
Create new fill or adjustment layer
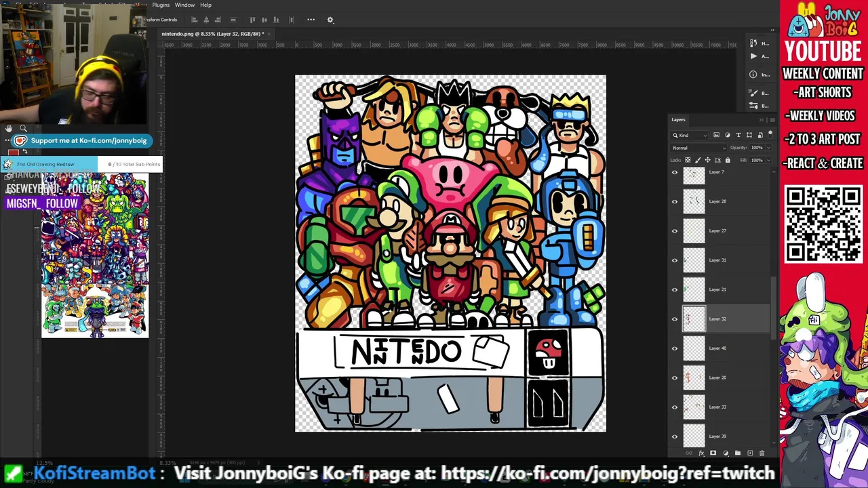click(726, 453)
